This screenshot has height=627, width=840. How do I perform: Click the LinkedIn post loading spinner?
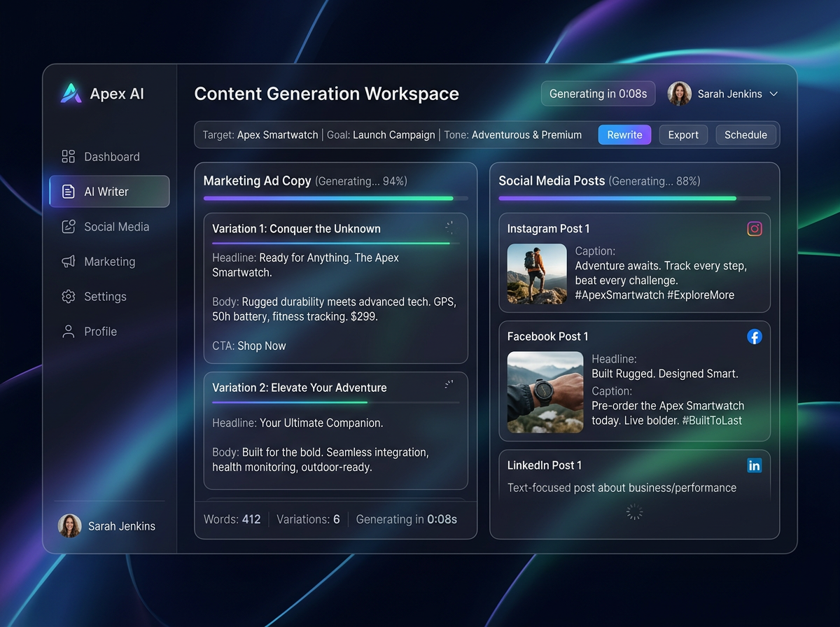[634, 512]
